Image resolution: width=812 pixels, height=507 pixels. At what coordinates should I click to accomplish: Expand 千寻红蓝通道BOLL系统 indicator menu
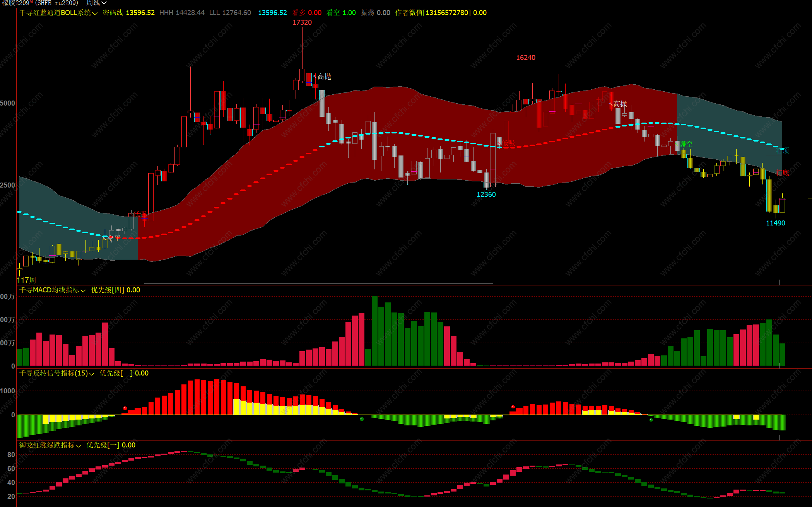point(95,13)
